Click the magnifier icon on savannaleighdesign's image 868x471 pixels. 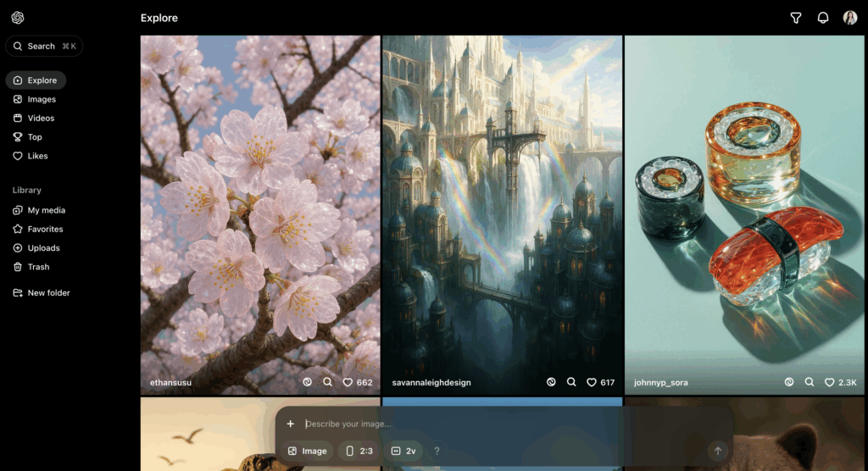tap(571, 382)
